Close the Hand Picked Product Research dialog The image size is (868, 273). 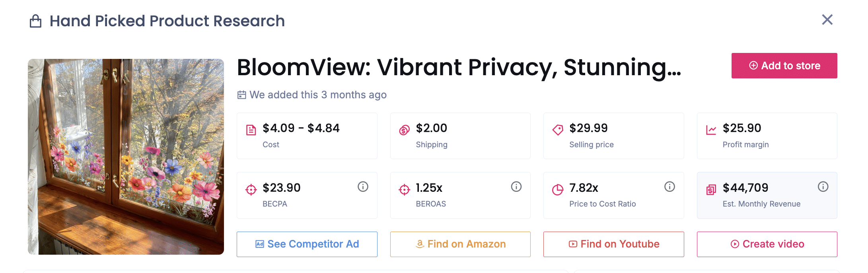pyautogui.click(x=827, y=19)
